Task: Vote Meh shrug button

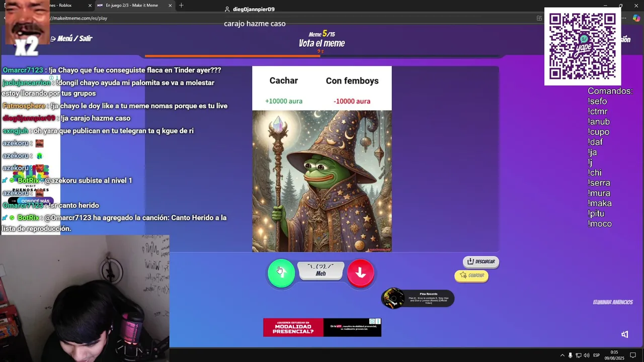Action: 321,270
